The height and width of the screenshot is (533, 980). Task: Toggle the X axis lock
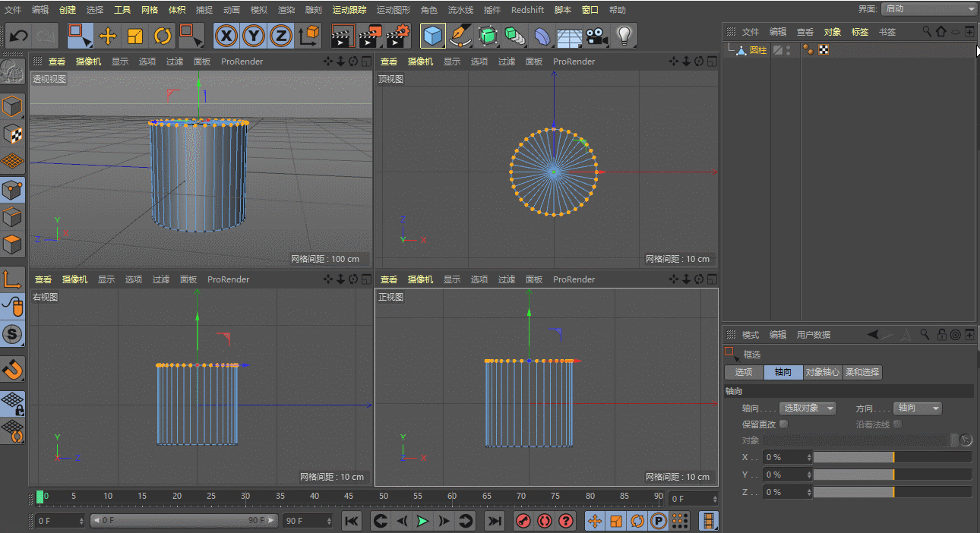click(x=226, y=36)
